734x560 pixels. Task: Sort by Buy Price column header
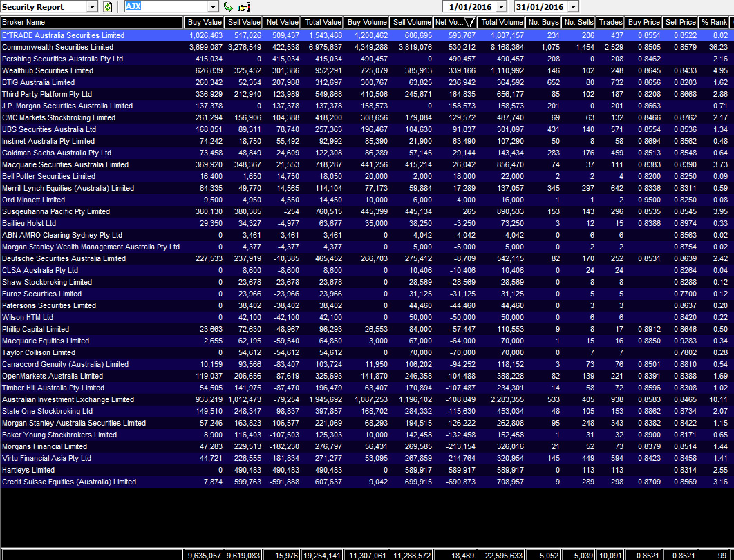(x=643, y=22)
